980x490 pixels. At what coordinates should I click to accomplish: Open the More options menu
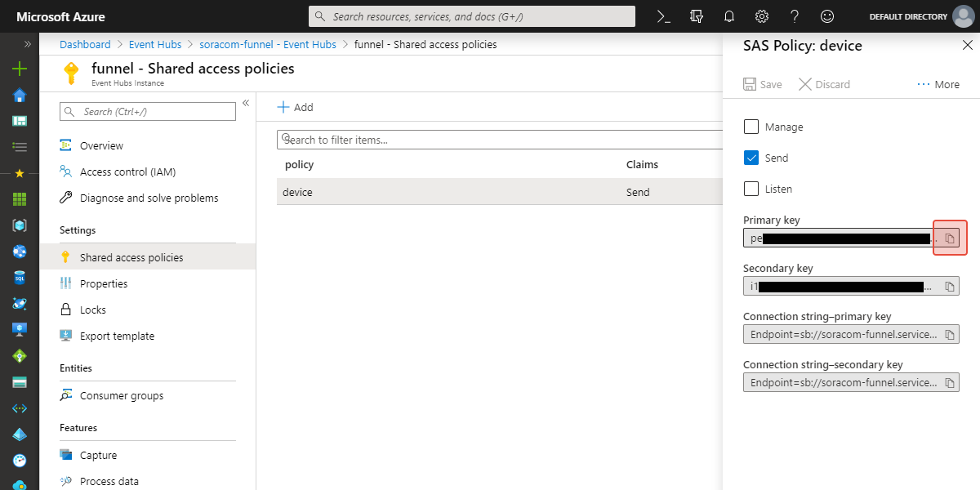[938, 85]
